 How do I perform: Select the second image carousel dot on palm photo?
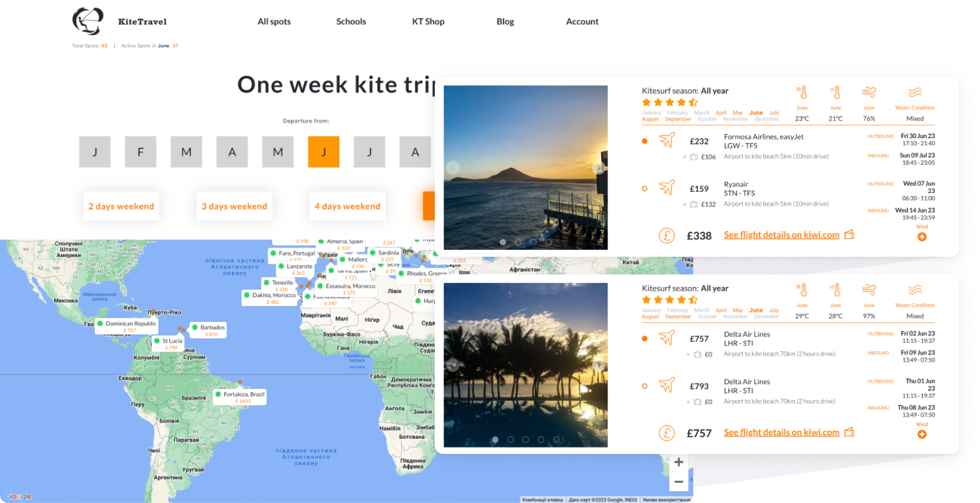[510, 439]
